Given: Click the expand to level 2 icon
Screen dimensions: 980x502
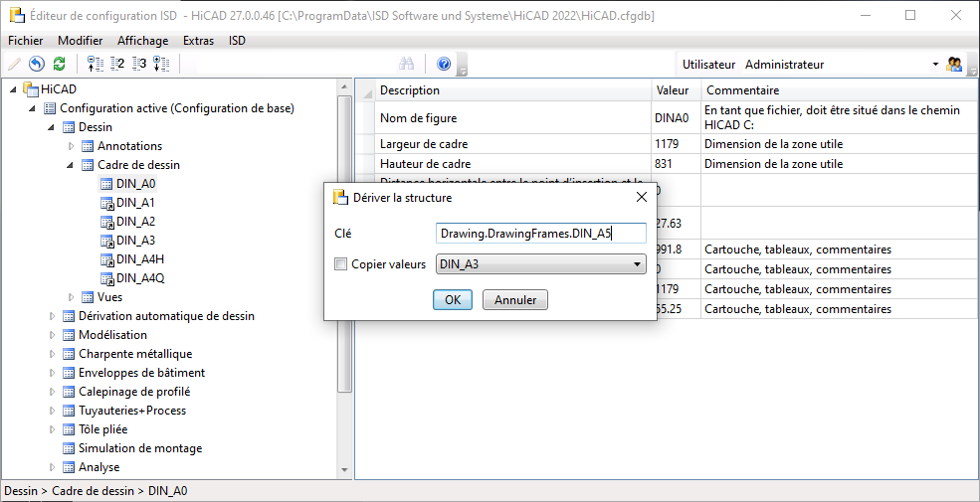Looking at the screenshot, I should pyautogui.click(x=117, y=64).
